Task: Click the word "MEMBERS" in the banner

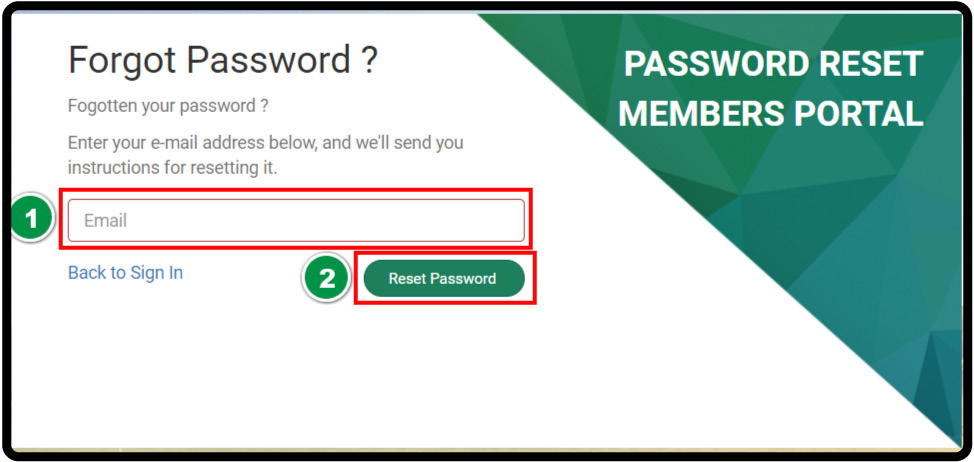Action: 702,113
